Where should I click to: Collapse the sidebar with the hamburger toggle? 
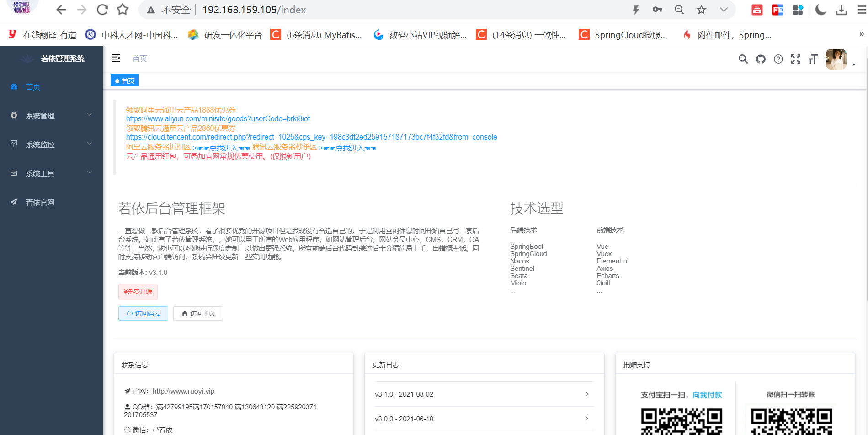116,59
